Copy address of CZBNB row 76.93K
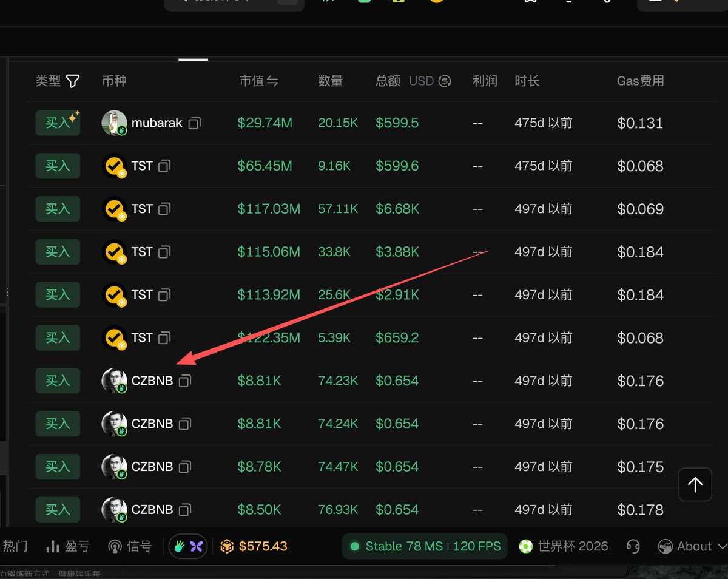This screenshot has height=579, width=728. (x=185, y=510)
